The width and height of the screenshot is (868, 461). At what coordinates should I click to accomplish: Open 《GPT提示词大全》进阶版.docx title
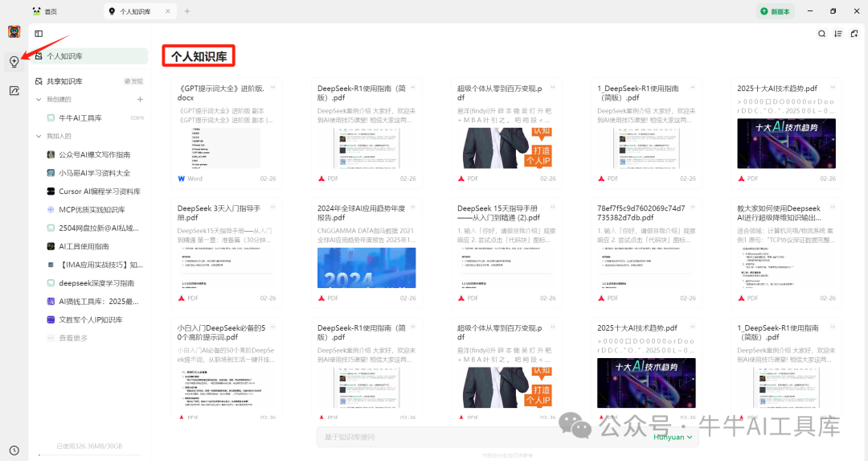(221, 93)
